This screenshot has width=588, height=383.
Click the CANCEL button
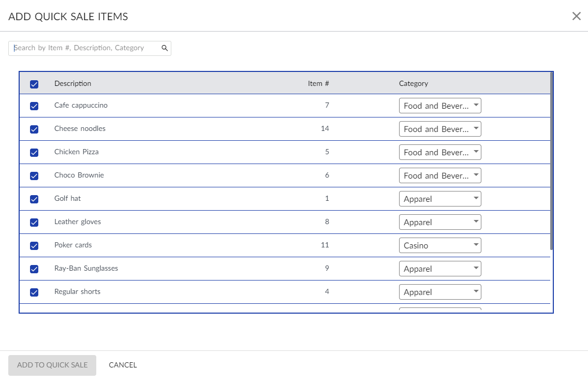point(123,365)
